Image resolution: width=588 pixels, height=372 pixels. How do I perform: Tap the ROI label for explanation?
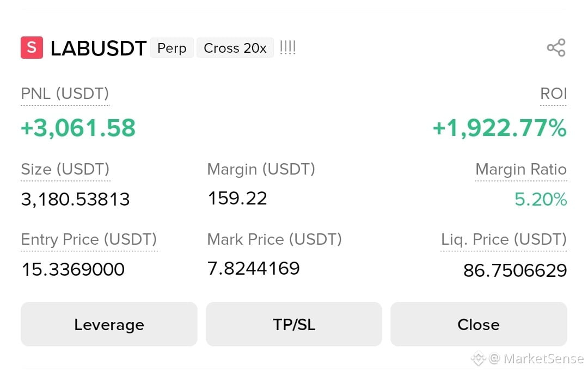pos(554,94)
